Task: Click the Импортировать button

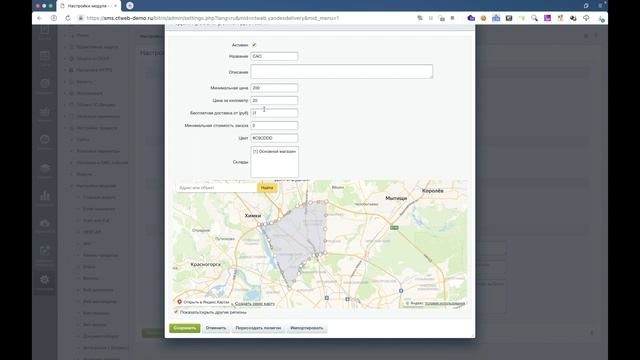Action: tap(307, 328)
